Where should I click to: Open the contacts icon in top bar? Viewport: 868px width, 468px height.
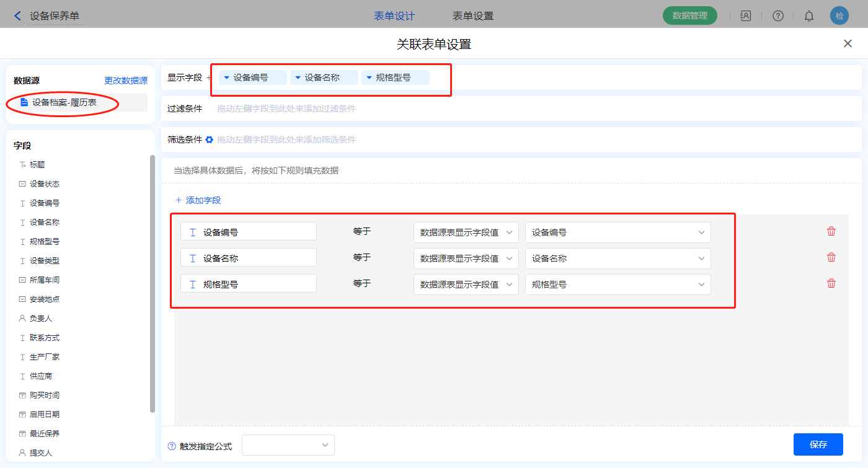coord(746,16)
